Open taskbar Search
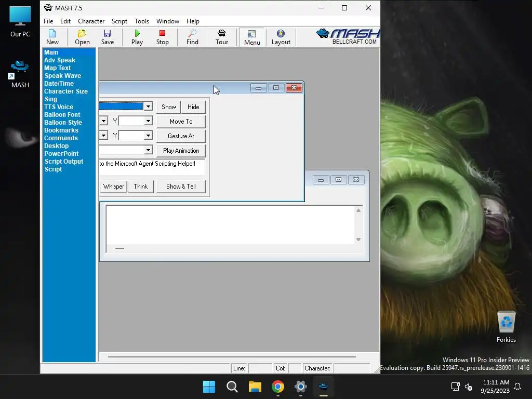The height and width of the screenshot is (399, 532). pyautogui.click(x=232, y=387)
